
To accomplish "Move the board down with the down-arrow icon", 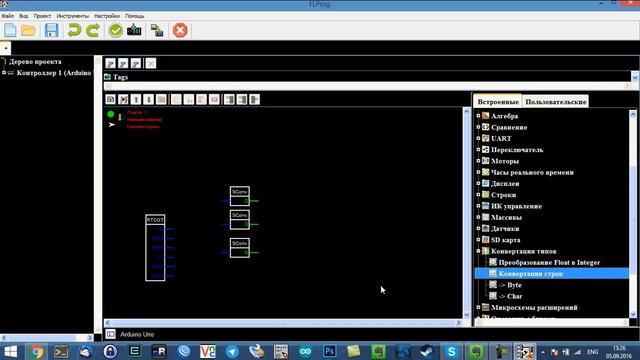I will tap(149, 99).
